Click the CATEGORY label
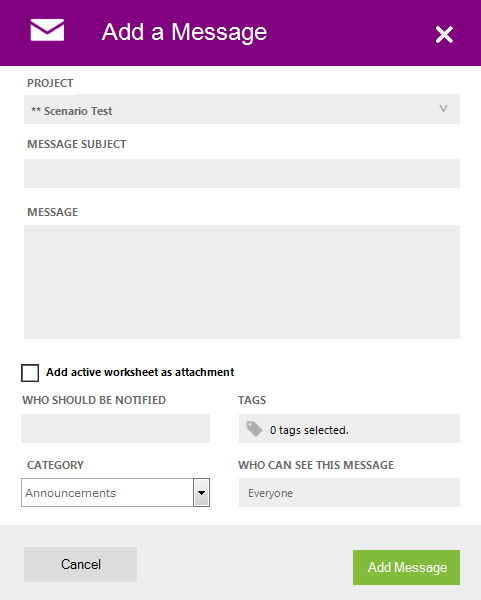Viewport: 481px width, 600px height. coord(55,465)
